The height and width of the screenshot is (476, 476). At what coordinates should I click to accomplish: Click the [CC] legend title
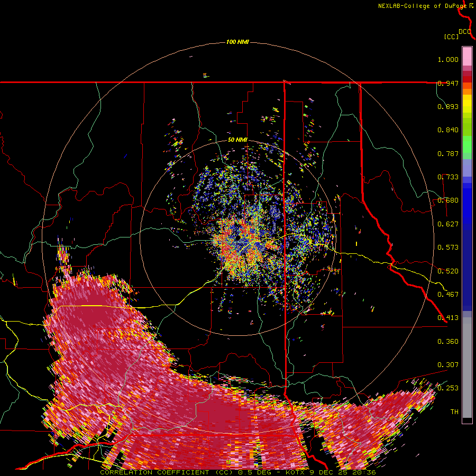(451, 36)
